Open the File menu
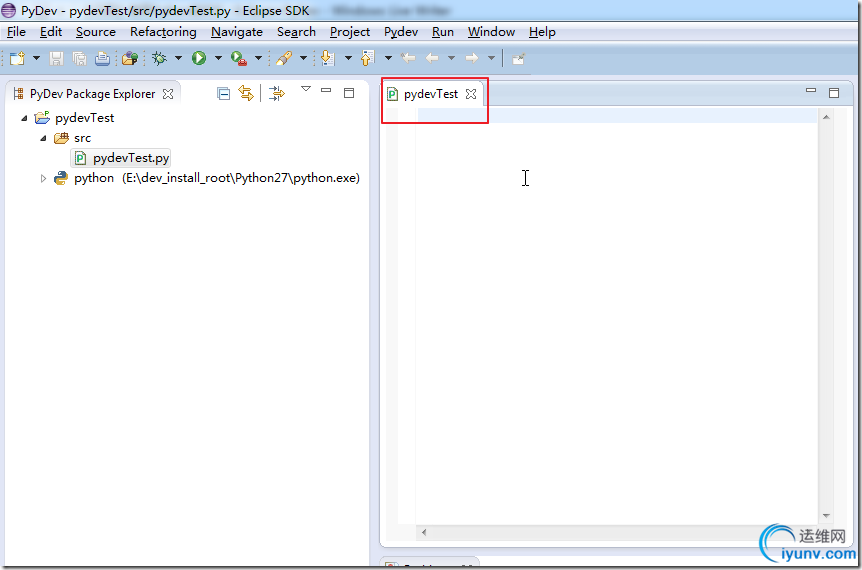 coord(16,32)
